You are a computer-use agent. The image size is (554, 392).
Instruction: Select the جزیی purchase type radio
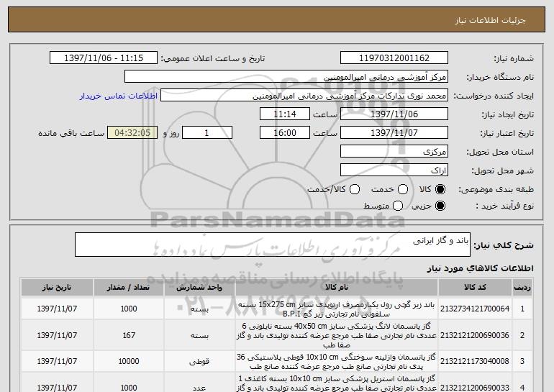click(440, 206)
